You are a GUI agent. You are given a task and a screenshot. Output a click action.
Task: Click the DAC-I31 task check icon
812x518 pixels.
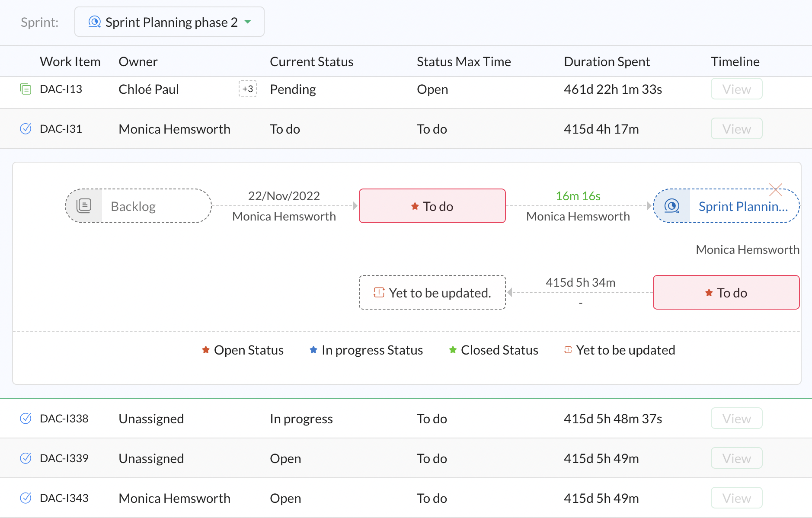tap(26, 129)
